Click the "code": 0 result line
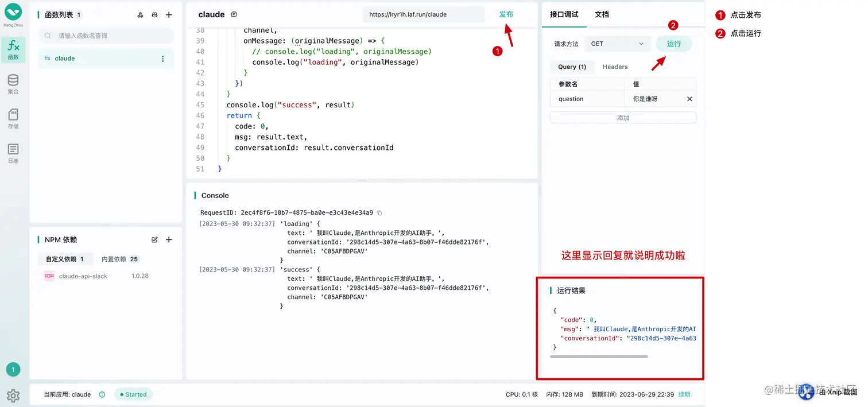The image size is (868, 407). pos(578,320)
